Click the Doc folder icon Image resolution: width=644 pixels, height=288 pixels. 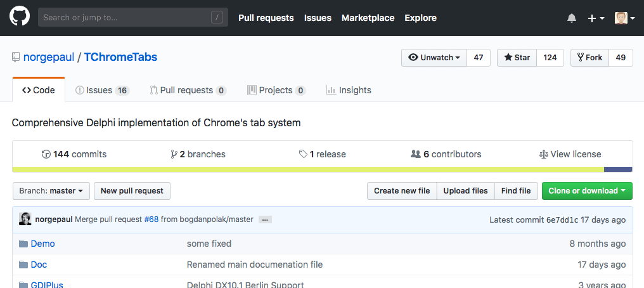23,265
